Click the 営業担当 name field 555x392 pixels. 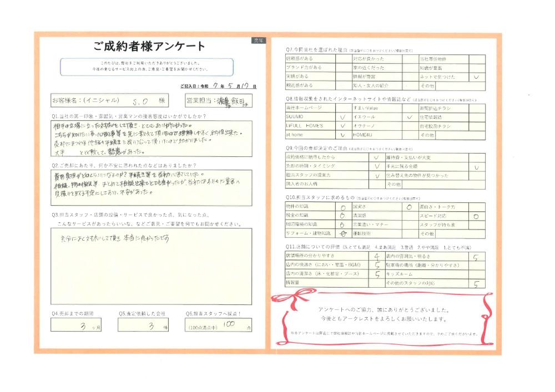(x=218, y=101)
